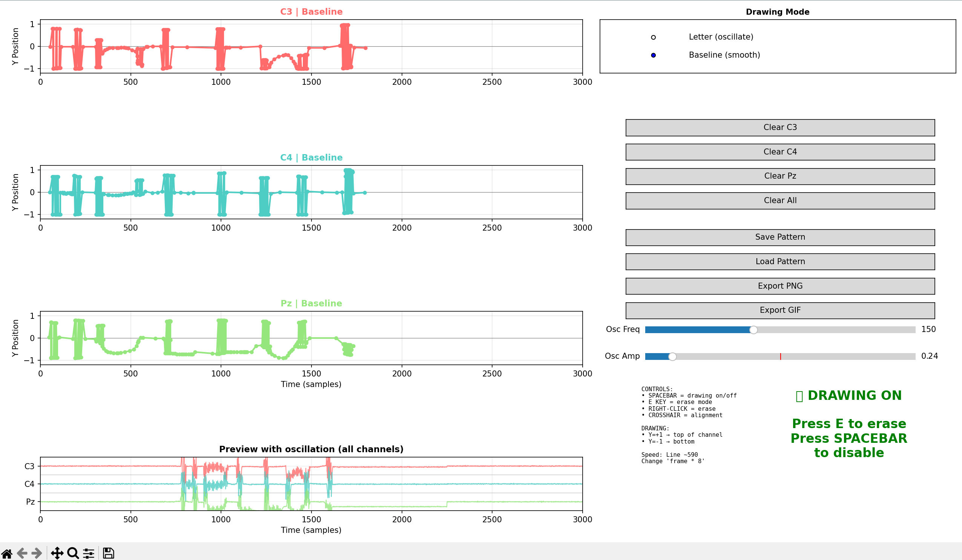Select the Zoom to rectangle tool
Image resolution: width=962 pixels, height=560 pixels.
[73, 553]
